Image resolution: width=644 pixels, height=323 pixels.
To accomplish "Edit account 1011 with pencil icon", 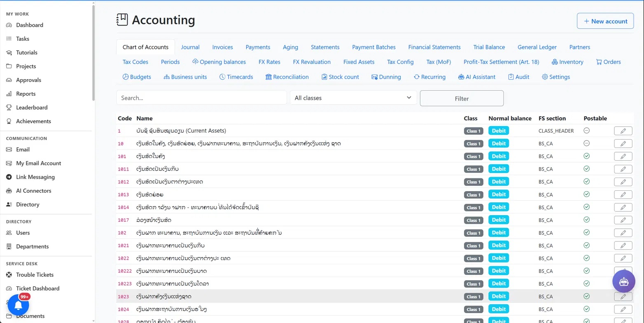I will click(623, 169).
